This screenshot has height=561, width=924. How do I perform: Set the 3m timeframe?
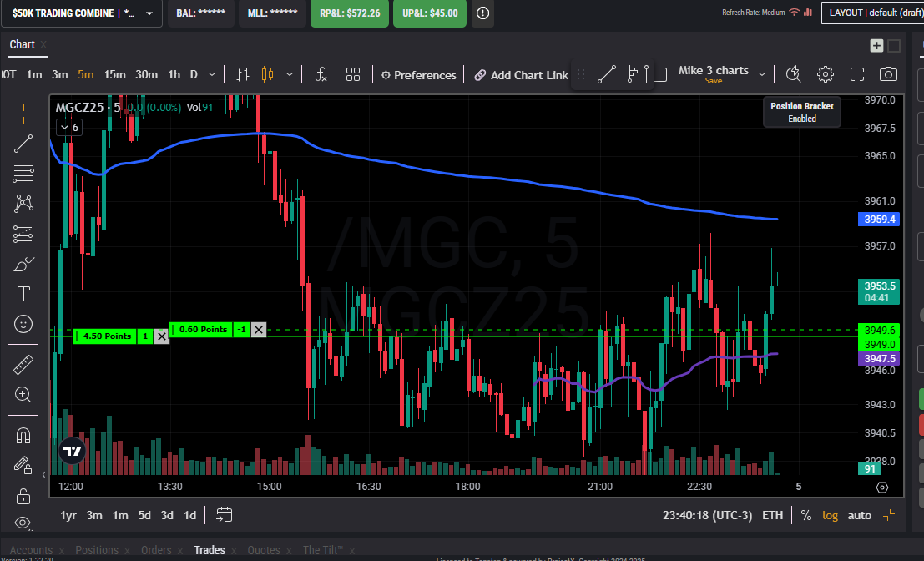point(59,75)
